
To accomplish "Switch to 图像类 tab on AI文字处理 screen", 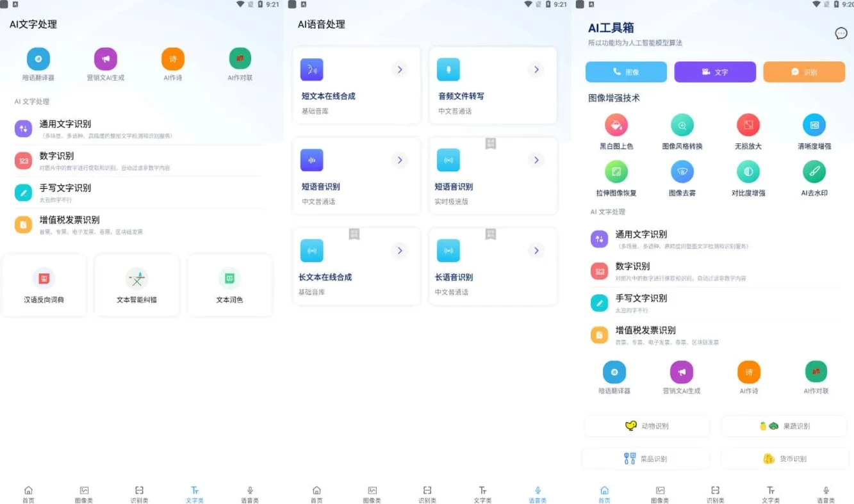I will [84, 494].
